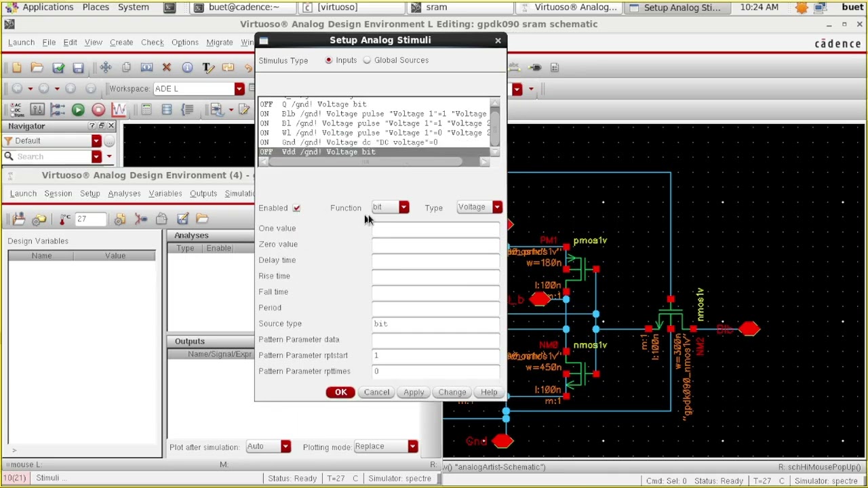
Task: Click the Navigator panel help question-mark icon
Action: tap(92, 126)
